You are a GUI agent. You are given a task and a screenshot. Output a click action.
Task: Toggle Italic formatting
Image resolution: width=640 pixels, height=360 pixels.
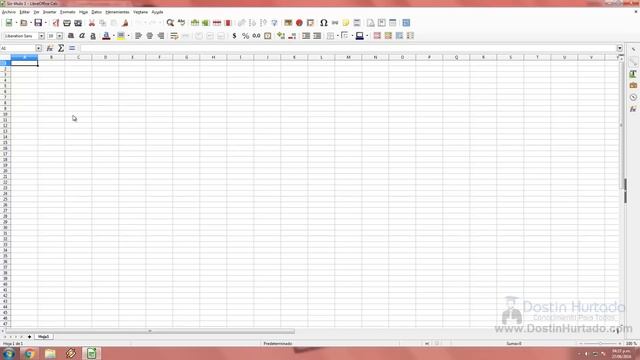[82, 36]
